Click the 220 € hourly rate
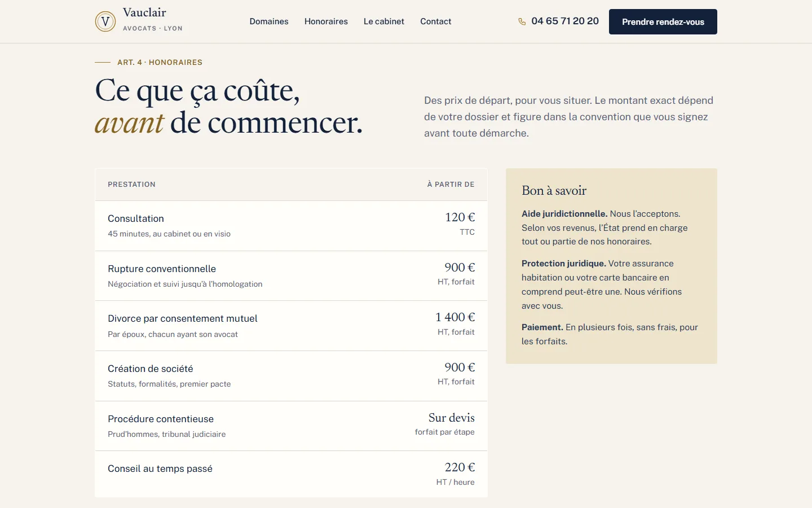The width and height of the screenshot is (812, 508). (x=460, y=467)
